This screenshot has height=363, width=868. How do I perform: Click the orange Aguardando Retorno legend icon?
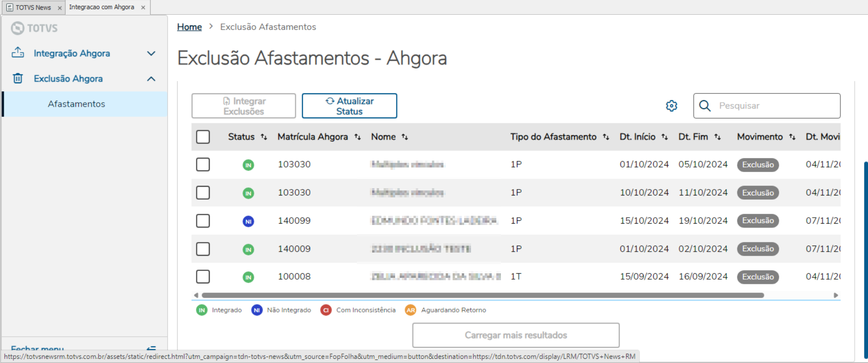pyautogui.click(x=411, y=310)
